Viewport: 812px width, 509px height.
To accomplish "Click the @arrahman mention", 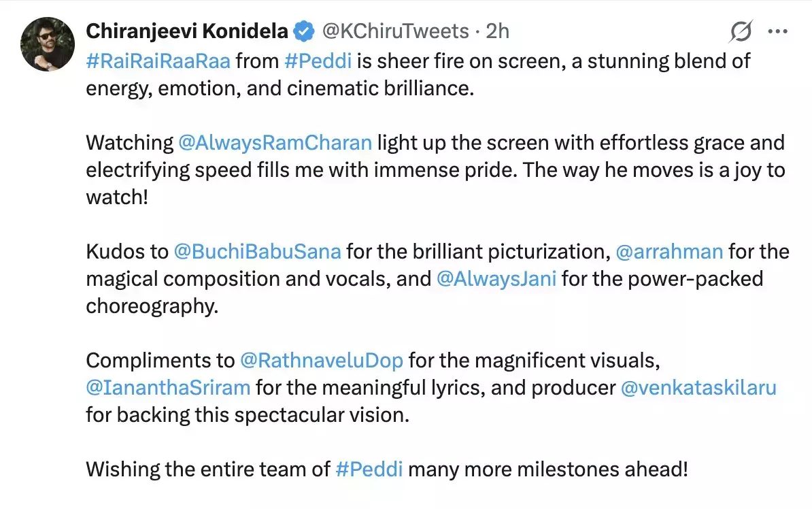I will point(669,252).
